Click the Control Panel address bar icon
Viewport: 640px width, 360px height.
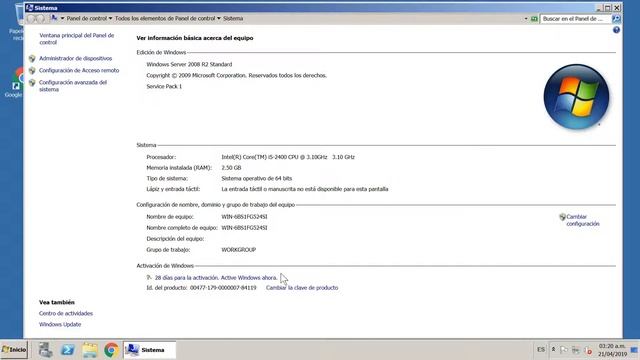click(x=54, y=18)
